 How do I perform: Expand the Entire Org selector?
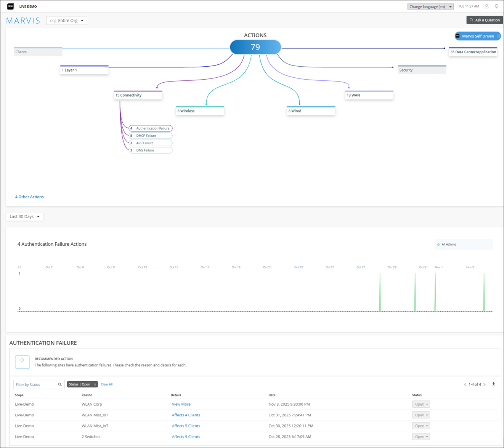pos(67,21)
